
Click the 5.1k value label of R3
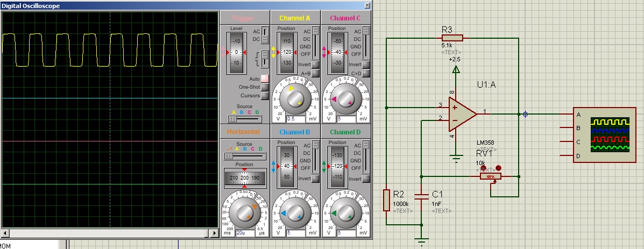(x=447, y=46)
